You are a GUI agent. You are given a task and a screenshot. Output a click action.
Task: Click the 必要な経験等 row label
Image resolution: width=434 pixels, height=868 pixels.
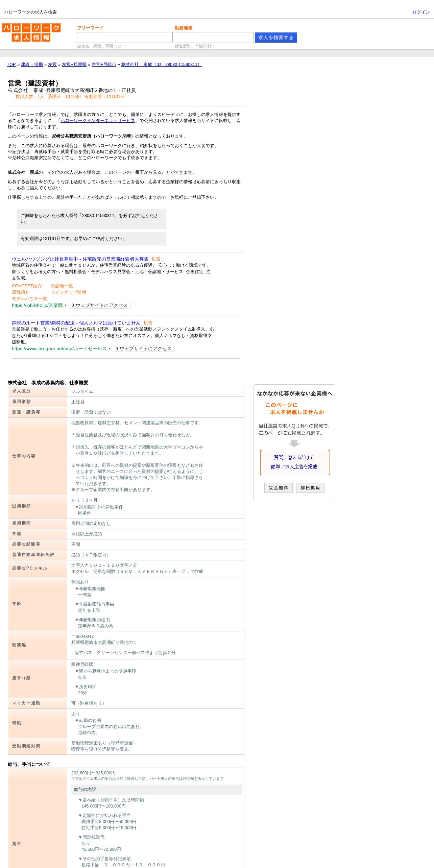click(26, 544)
